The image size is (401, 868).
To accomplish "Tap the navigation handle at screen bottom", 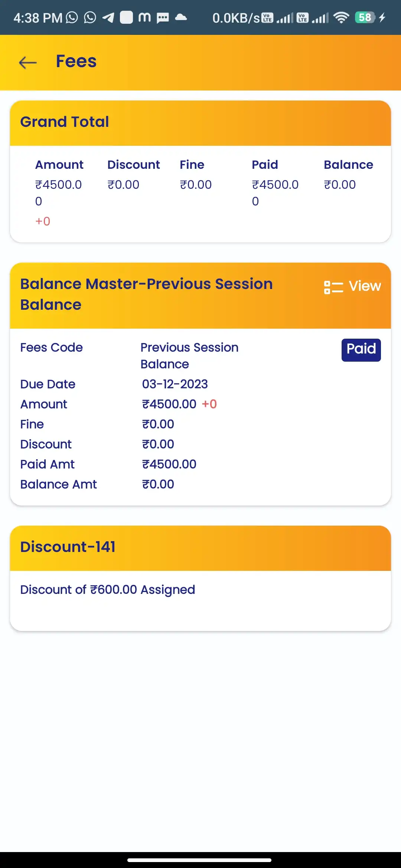I will 200,861.
